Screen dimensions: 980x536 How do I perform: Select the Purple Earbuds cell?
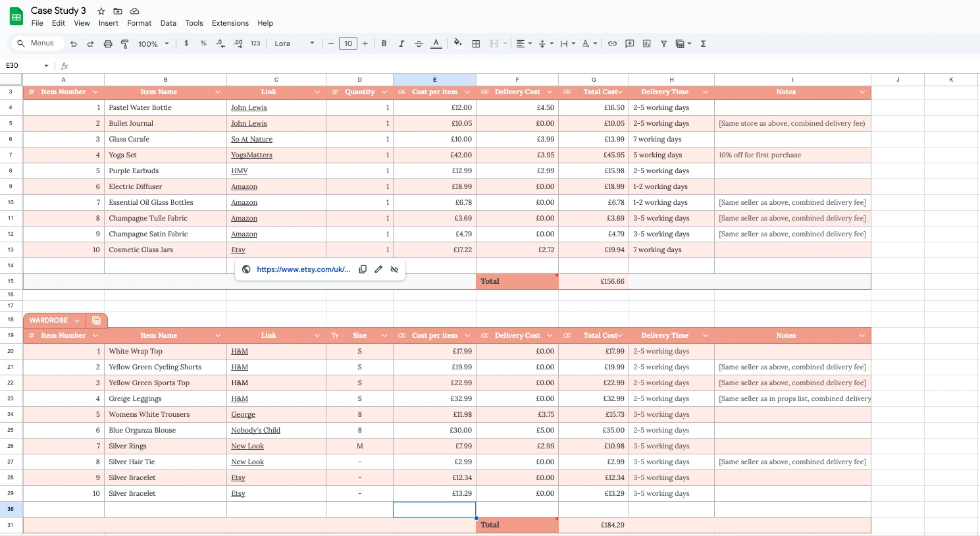pyautogui.click(x=165, y=171)
